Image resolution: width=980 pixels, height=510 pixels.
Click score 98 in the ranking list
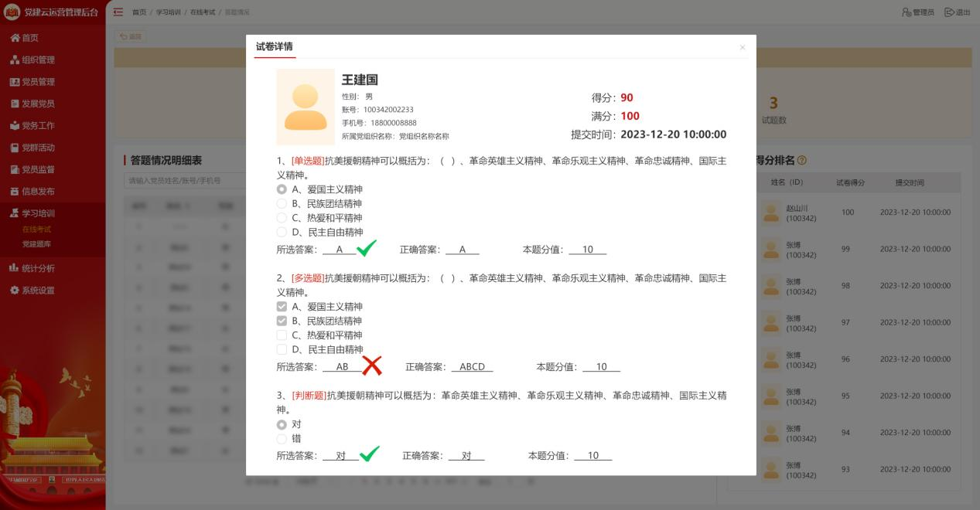845,286
